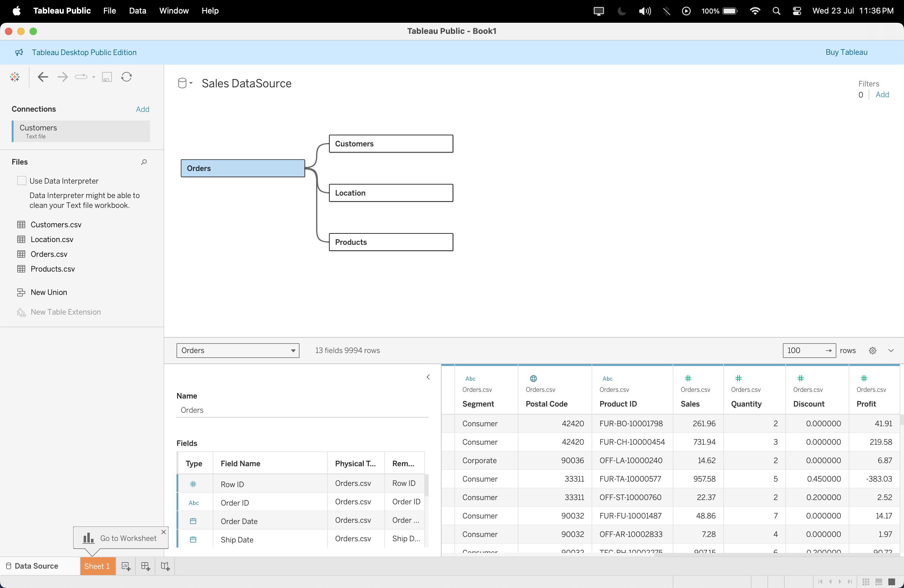The height and width of the screenshot is (588, 904).
Task: Click the show filmstrip view icon
Action: coord(878,582)
